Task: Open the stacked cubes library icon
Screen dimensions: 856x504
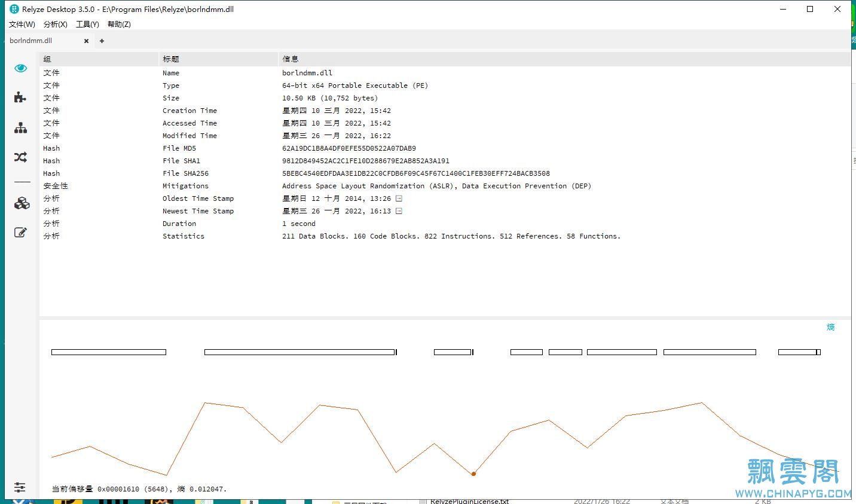Action: (22, 203)
